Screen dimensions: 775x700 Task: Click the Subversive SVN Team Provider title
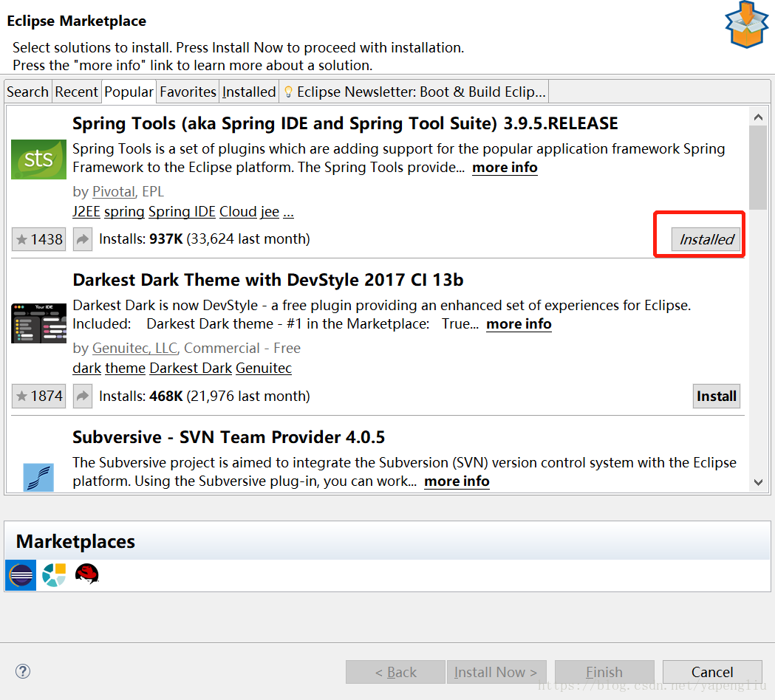pyautogui.click(x=228, y=437)
